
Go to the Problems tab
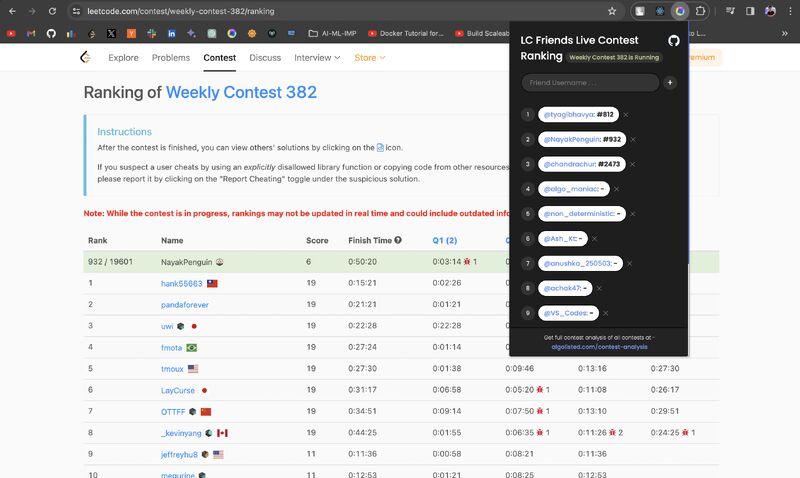coord(171,58)
